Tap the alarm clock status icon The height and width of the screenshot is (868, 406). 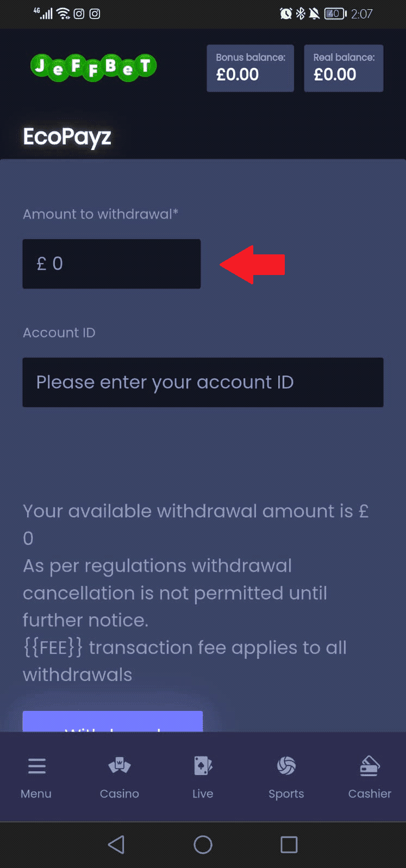pyautogui.click(x=286, y=14)
